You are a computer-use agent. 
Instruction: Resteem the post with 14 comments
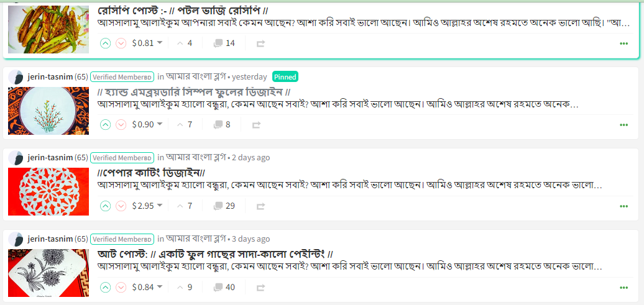260,43
